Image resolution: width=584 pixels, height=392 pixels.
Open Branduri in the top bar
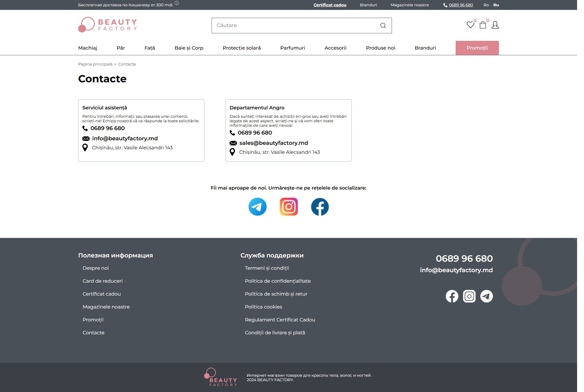368,5
